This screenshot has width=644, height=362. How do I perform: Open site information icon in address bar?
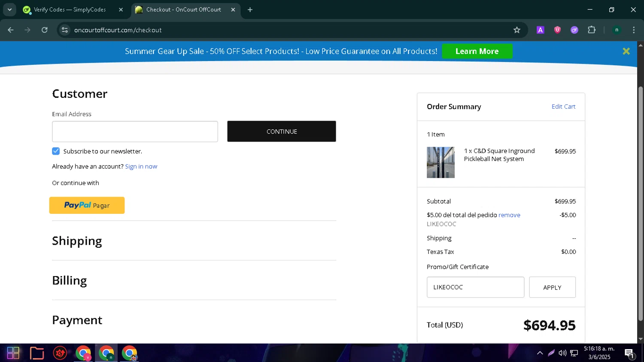click(x=65, y=30)
